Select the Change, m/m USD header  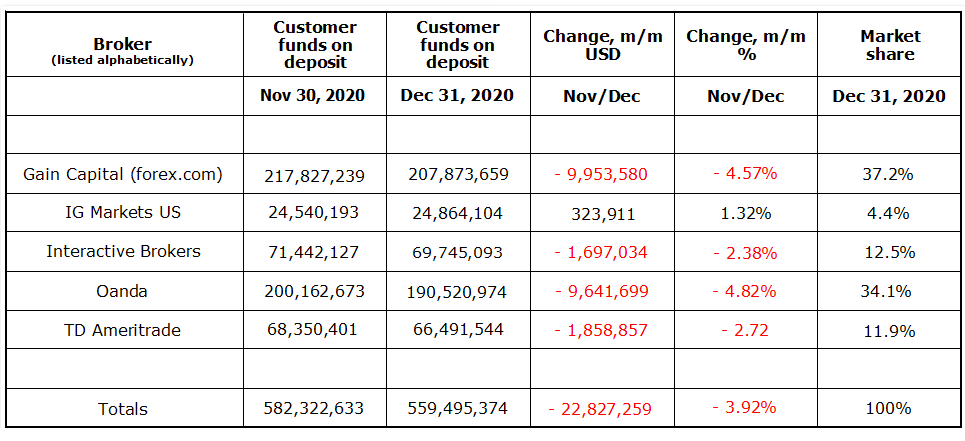(602, 45)
